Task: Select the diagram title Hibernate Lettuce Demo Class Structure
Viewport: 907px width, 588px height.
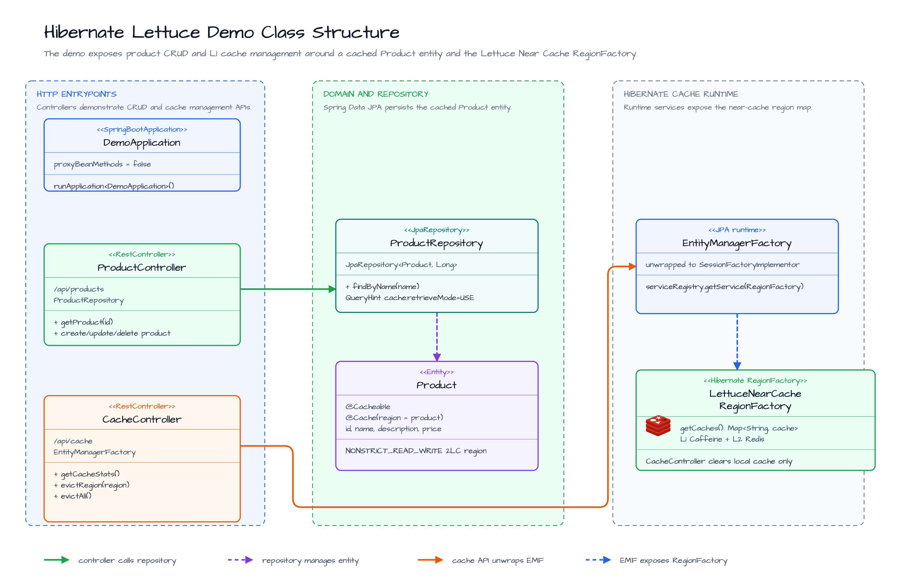Action: click(x=222, y=32)
